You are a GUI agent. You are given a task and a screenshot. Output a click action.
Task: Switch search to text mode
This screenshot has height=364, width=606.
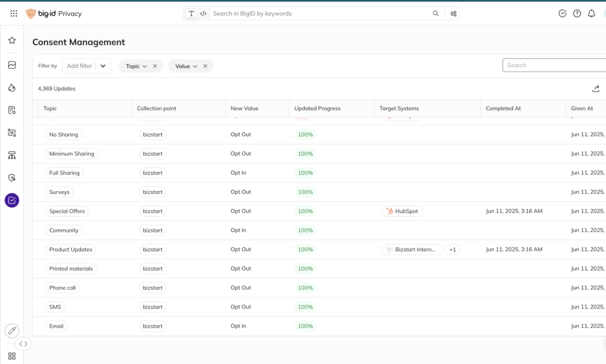pos(191,14)
